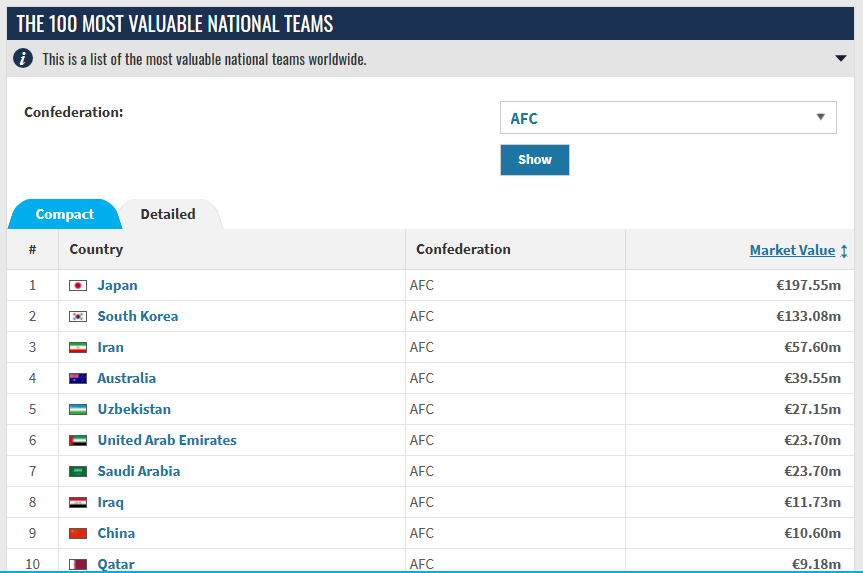Open the Iraq team link
Image resolution: width=863 pixels, height=573 pixels.
(110, 502)
